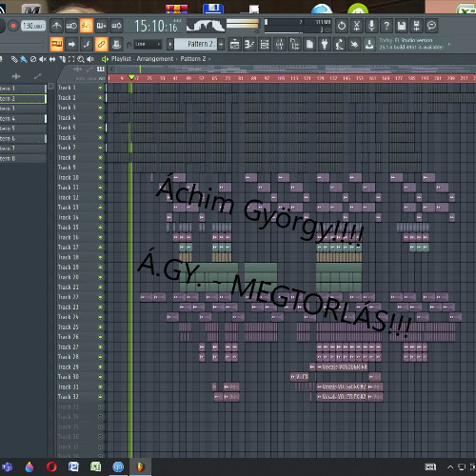
Task: Click the red record button
Action: coord(13,26)
